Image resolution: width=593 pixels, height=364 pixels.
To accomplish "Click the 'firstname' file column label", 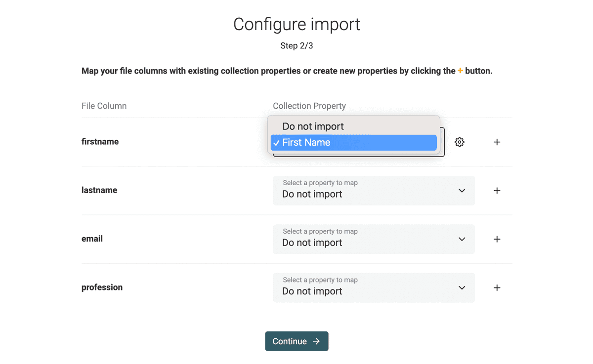I will click(100, 142).
